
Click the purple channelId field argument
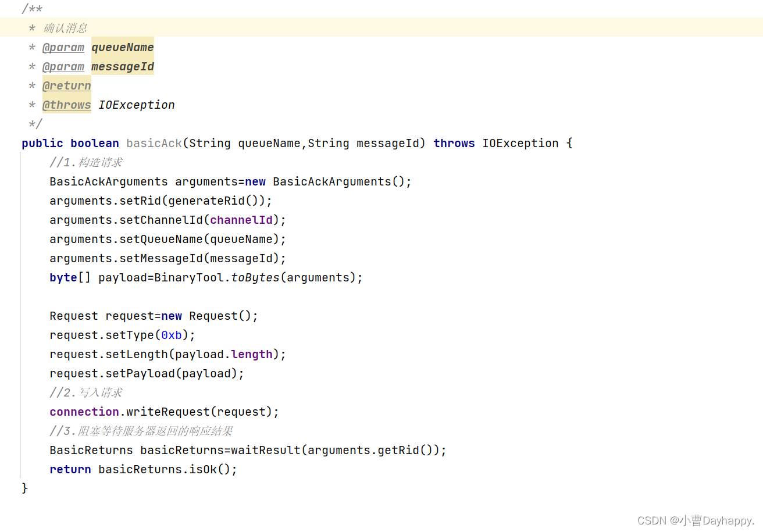coord(241,220)
